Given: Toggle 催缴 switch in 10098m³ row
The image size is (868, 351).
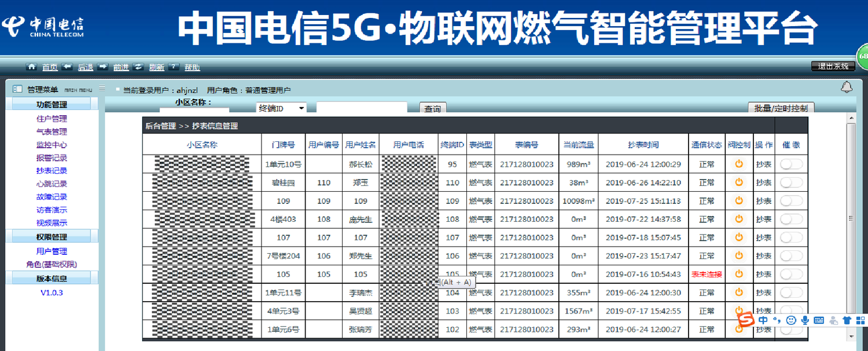Looking at the screenshot, I should 791,200.
